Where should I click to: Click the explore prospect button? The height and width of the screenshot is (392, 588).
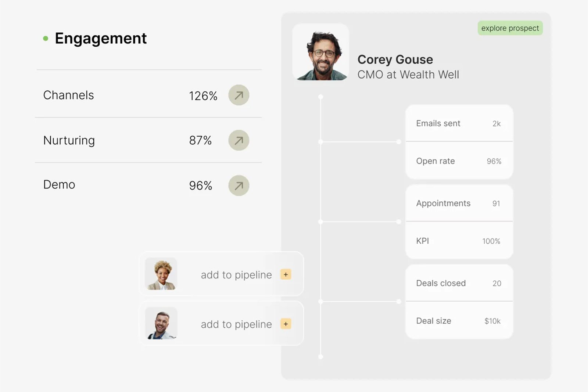tap(510, 28)
